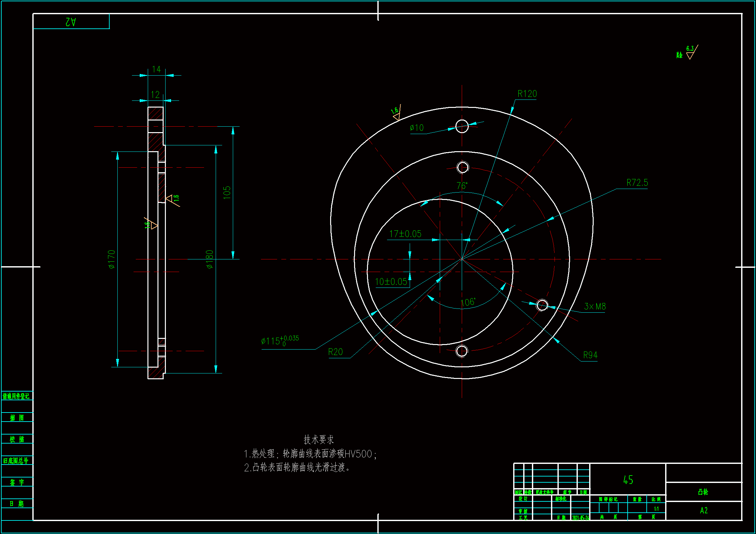The width and height of the screenshot is (756, 534).
Task: Click the R120 radius dimension label
Action: point(527,94)
